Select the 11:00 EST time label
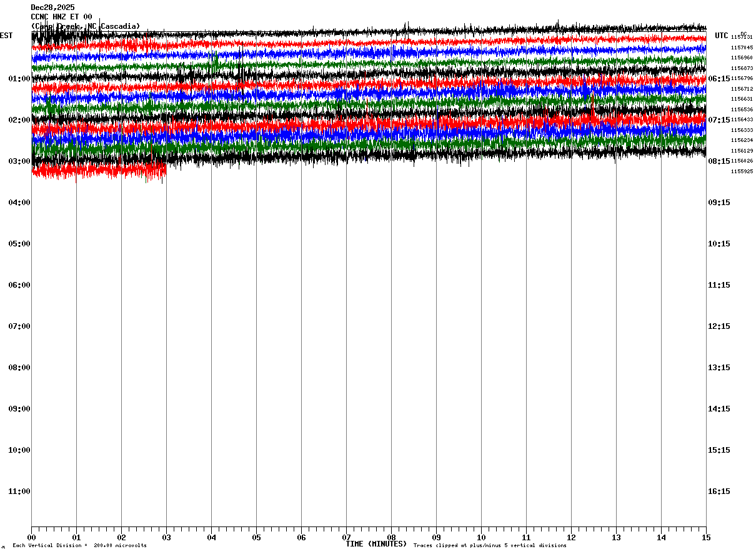 19,491
